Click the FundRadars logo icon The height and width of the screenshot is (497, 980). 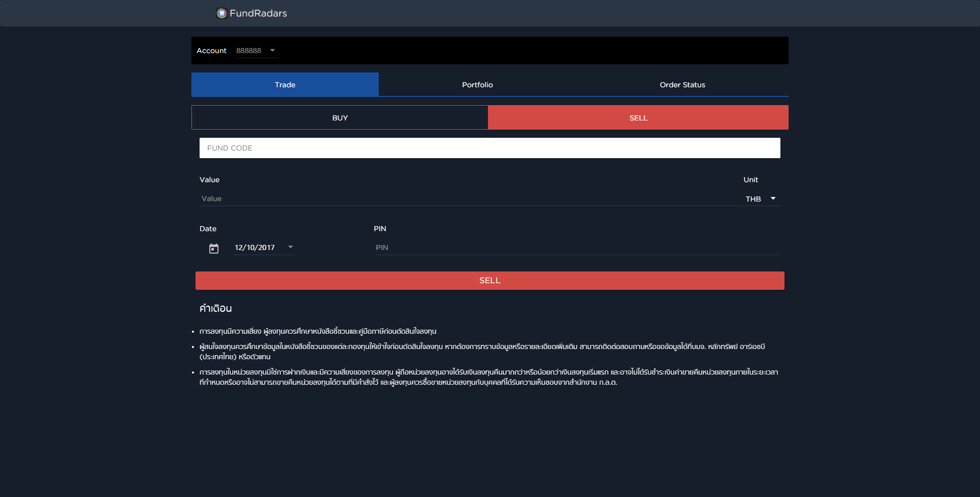tap(222, 13)
